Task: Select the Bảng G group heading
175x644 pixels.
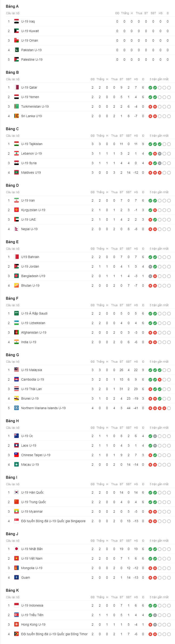Action: point(12,355)
